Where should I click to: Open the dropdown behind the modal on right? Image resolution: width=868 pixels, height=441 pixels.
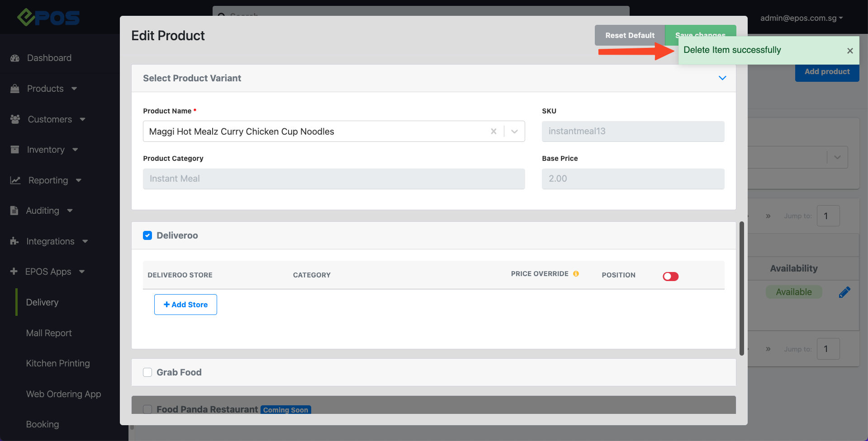(x=837, y=157)
